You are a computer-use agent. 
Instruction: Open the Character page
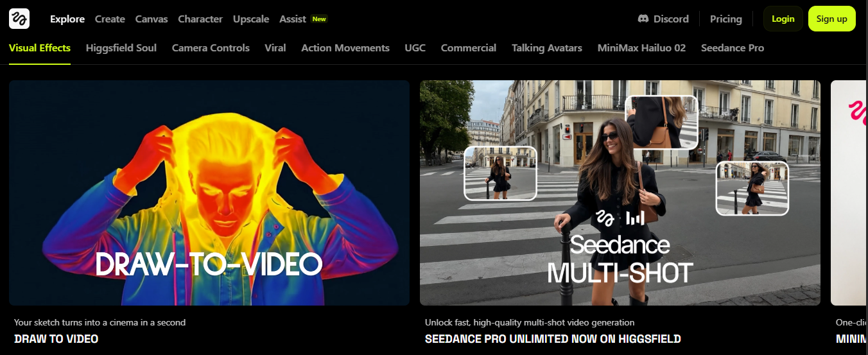200,19
